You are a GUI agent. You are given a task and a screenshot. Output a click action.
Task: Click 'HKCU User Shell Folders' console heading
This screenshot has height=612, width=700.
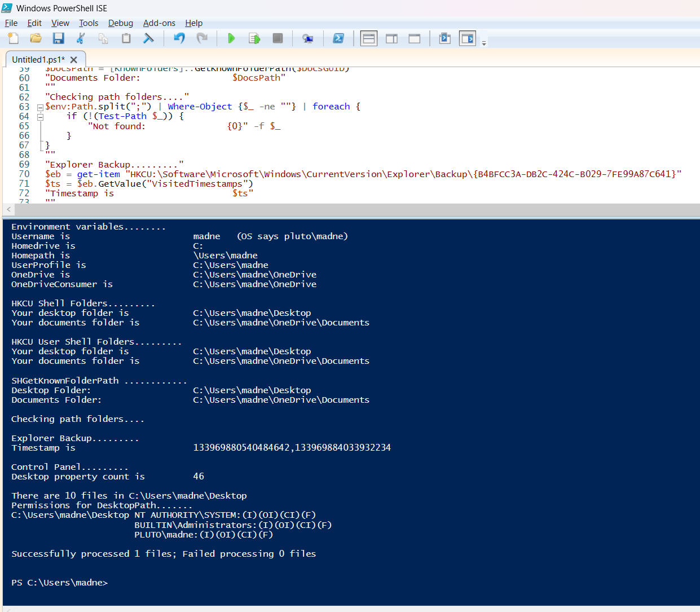pyautogui.click(x=96, y=342)
